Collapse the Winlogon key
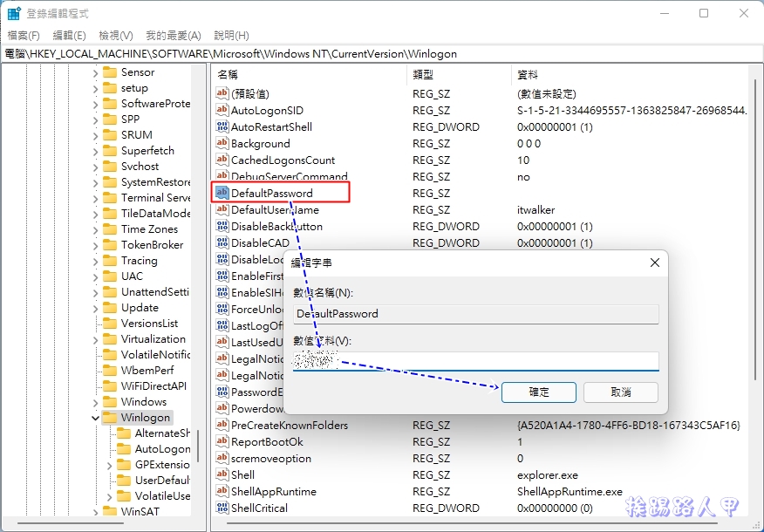This screenshot has width=764, height=532. coord(96,418)
